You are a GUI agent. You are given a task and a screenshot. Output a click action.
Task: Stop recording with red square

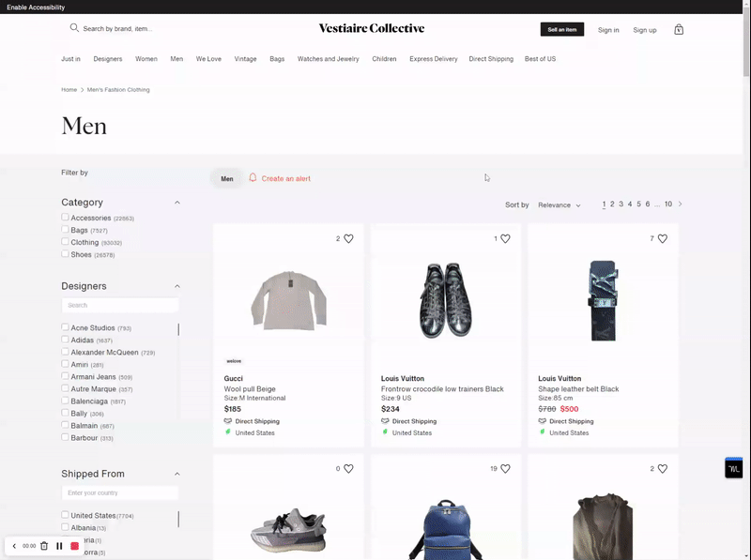[75, 546]
